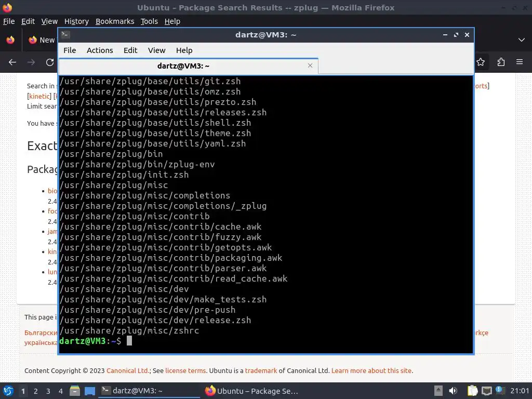
Task: Open the Canonical Ltd. link
Action: 128,370
